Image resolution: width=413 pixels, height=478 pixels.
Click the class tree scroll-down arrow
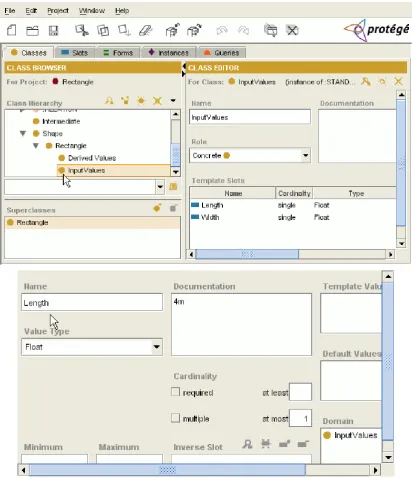point(176,172)
